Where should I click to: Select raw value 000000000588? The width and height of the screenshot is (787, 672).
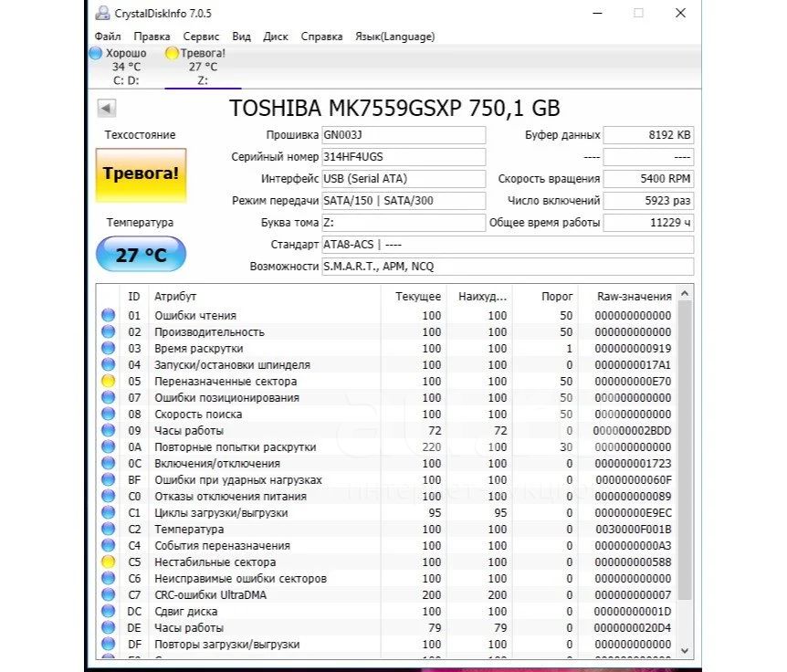point(633,562)
